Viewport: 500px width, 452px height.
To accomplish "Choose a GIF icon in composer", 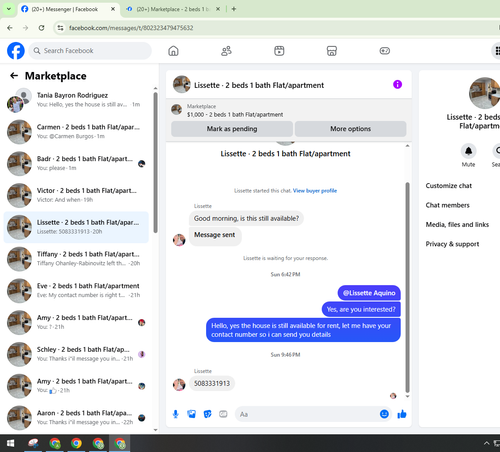I will [223, 414].
